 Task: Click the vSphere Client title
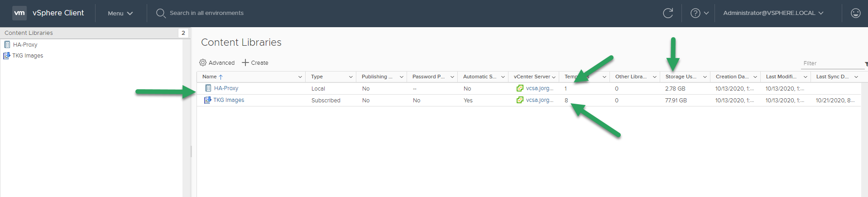click(58, 13)
